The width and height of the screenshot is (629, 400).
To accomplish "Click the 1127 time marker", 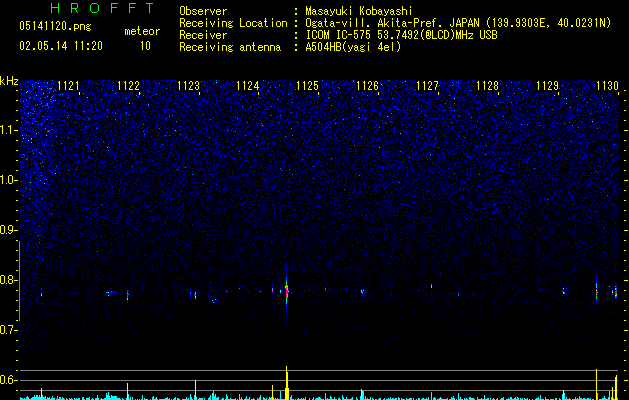I will [x=428, y=86].
